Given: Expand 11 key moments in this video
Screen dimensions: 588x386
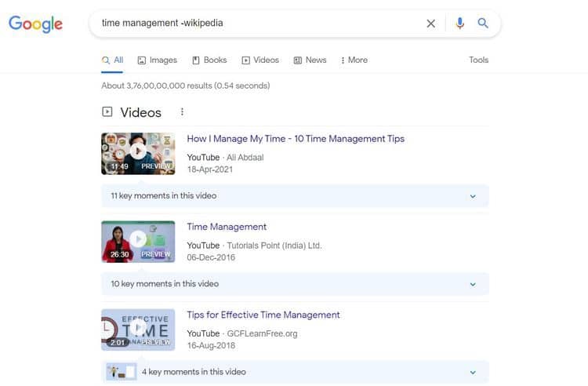Looking at the screenshot, I should (x=295, y=195).
